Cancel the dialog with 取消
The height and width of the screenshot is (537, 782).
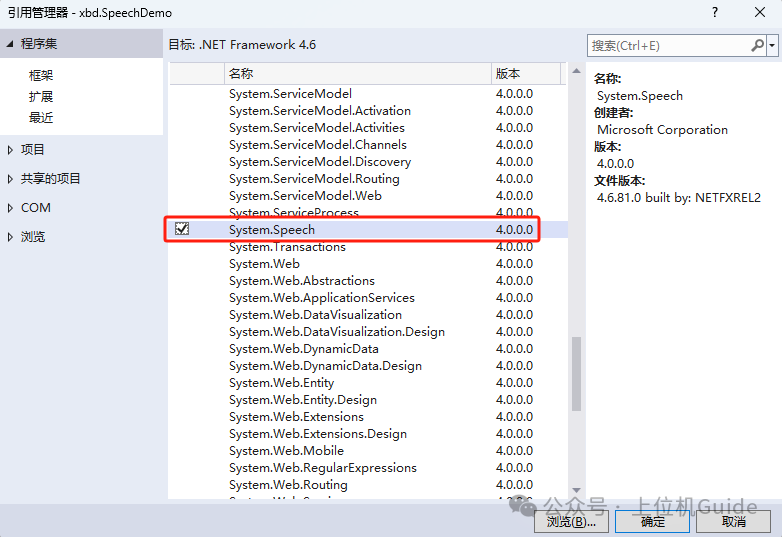pyautogui.click(x=733, y=521)
